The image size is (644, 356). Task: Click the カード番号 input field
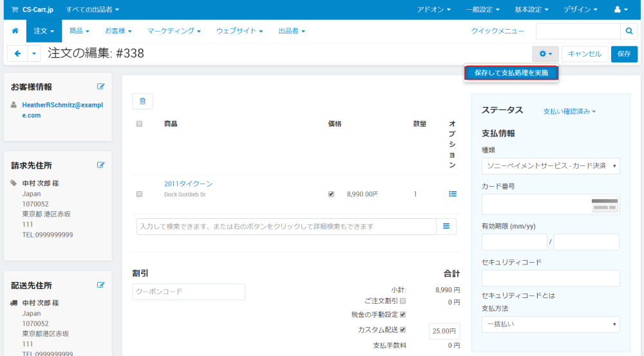(x=551, y=205)
